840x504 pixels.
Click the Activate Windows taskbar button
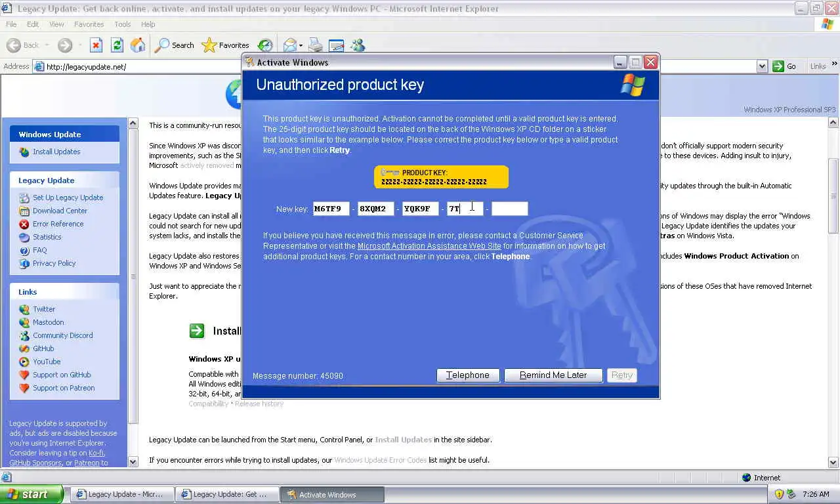tap(332, 494)
